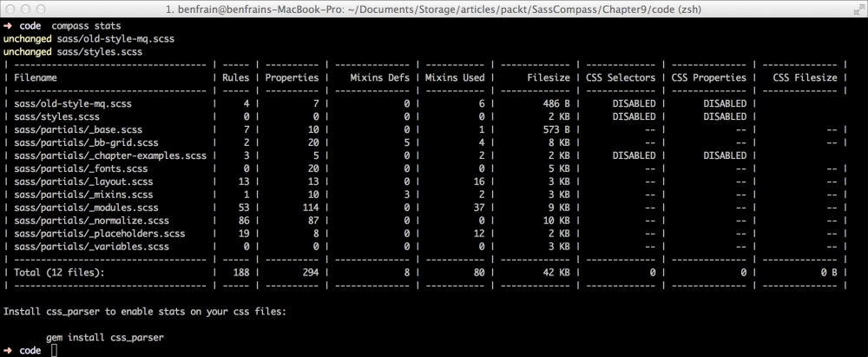Viewport: 868px width, 357px height.
Task: Click the Total (12 files) row label
Action: pos(59,272)
